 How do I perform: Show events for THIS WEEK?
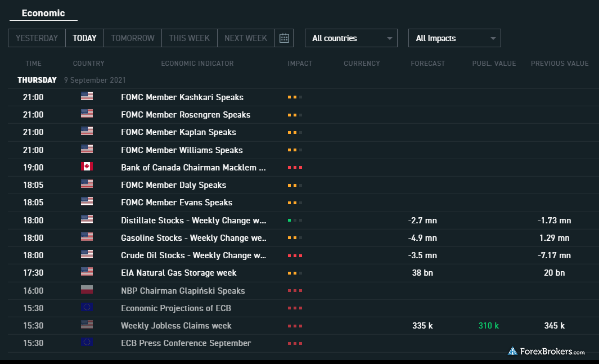pos(190,38)
